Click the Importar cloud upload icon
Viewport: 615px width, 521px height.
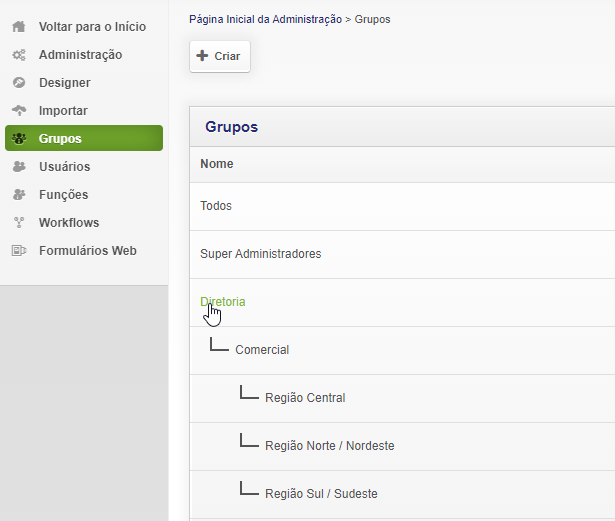(x=18, y=111)
